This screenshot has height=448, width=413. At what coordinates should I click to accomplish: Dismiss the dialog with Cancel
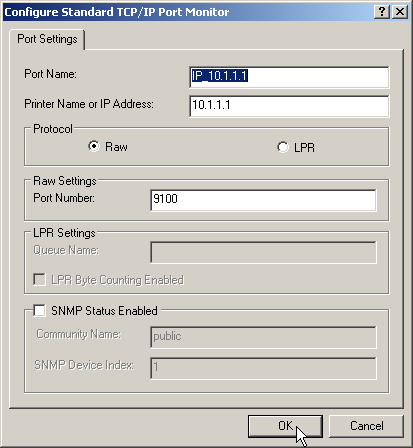[x=366, y=426]
